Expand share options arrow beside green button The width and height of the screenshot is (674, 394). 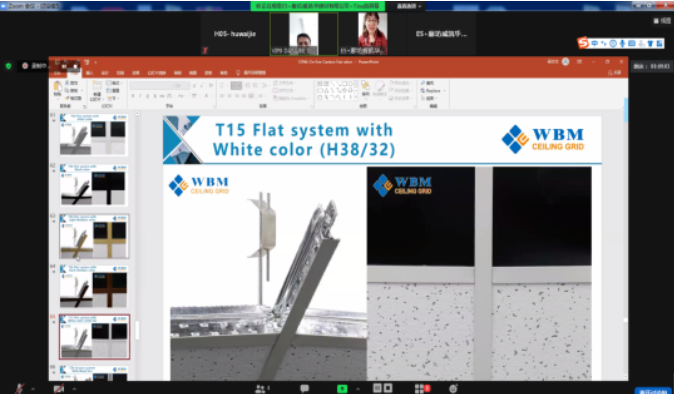(358, 389)
